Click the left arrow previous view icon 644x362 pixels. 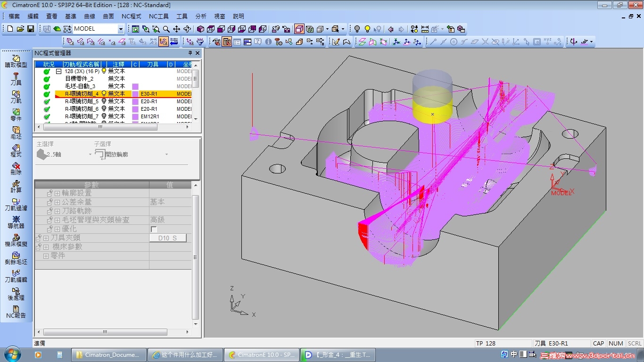click(391, 29)
